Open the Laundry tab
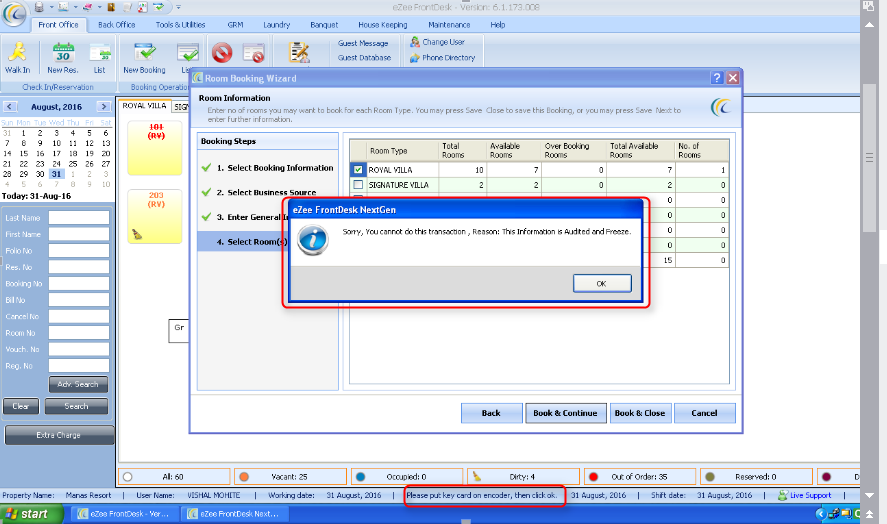Image resolution: width=887 pixels, height=524 pixels. tap(277, 24)
